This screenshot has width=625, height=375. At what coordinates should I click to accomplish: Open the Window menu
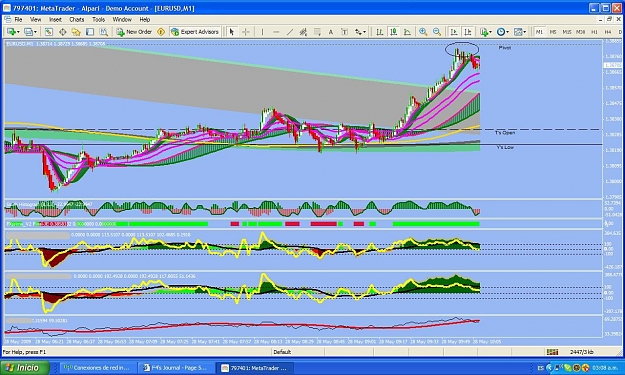(122, 19)
